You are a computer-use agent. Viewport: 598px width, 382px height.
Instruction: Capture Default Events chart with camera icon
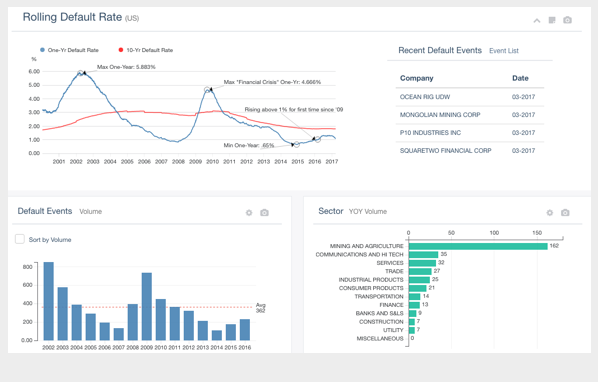pyautogui.click(x=264, y=213)
